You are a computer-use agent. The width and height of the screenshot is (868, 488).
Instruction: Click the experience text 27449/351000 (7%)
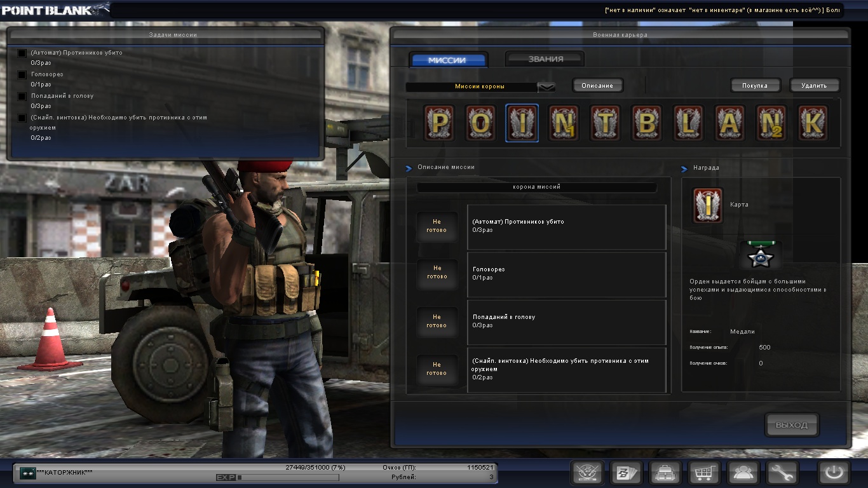315,467
